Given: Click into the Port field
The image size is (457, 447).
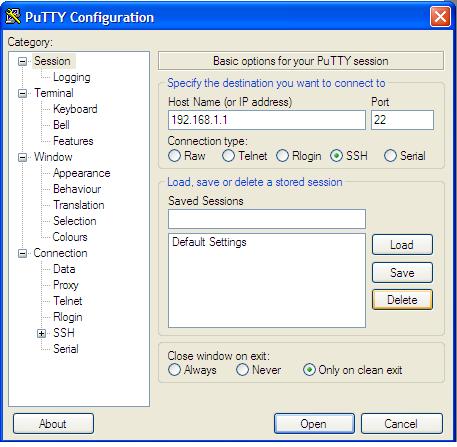Looking at the screenshot, I should click(x=402, y=120).
